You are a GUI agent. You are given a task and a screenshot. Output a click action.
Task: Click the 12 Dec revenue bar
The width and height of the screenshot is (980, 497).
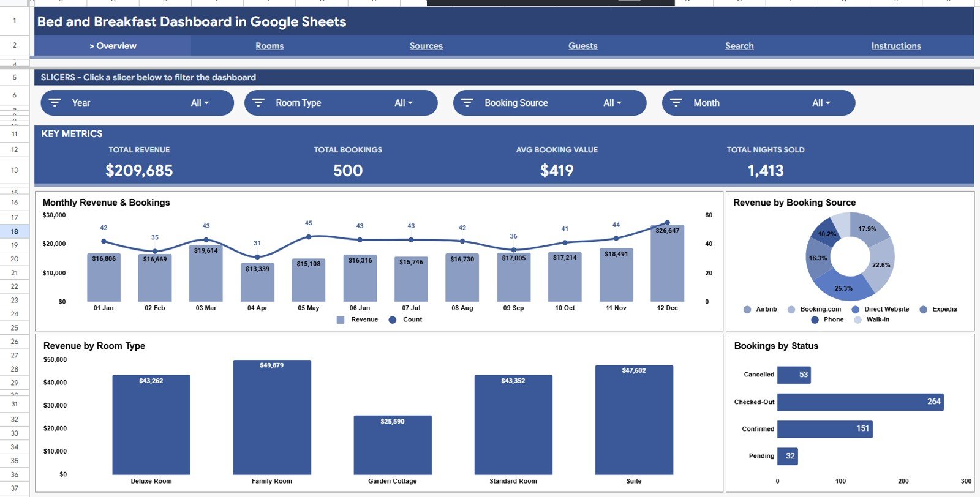(x=667, y=263)
